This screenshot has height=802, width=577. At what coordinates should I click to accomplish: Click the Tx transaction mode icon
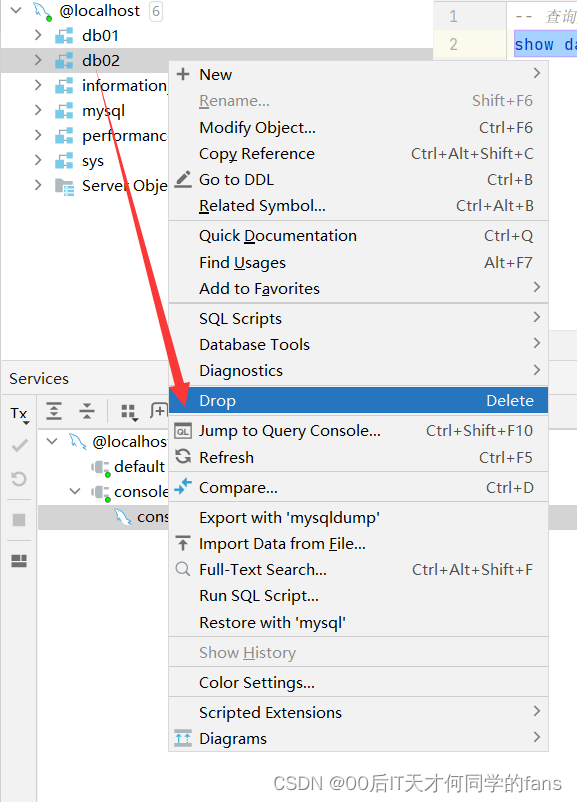coord(19,414)
